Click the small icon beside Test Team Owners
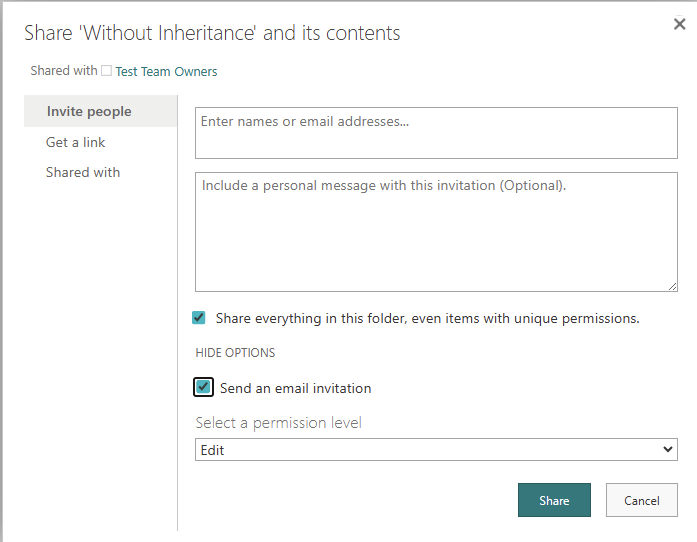 pos(106,71)
